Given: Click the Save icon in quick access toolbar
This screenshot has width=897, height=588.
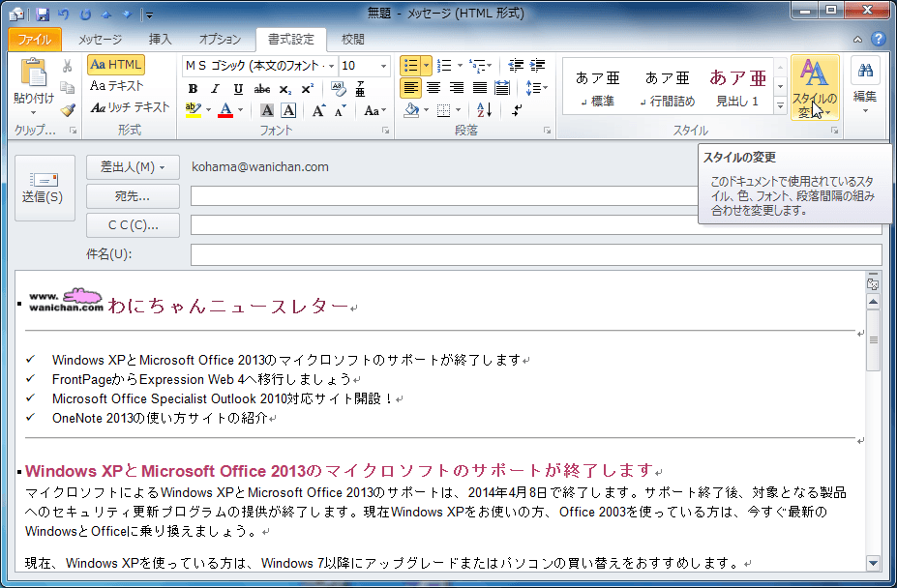Looking at the screenshot, I should point(43,14).
